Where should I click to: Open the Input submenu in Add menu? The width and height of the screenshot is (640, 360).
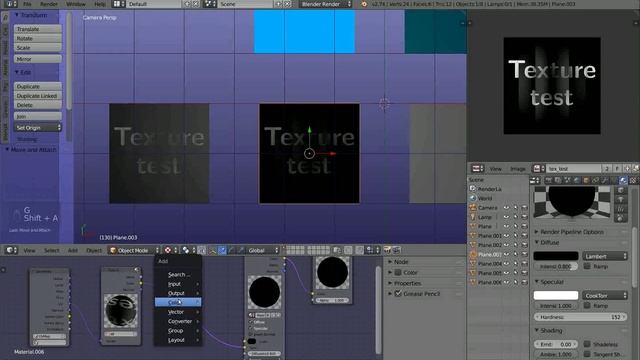tap(178, 284)
